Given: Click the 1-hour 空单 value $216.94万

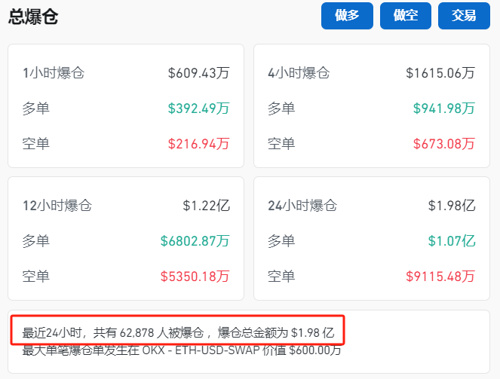Looking at the screenshot, I should coord(199,144).
